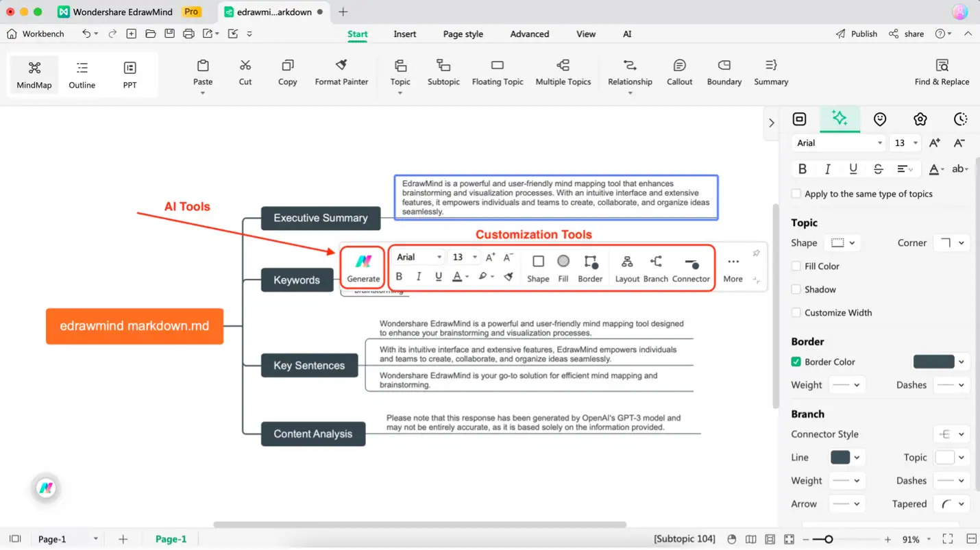Open the Insert ribbon tab
Viewport: 980px width, 550px height.
404,34
